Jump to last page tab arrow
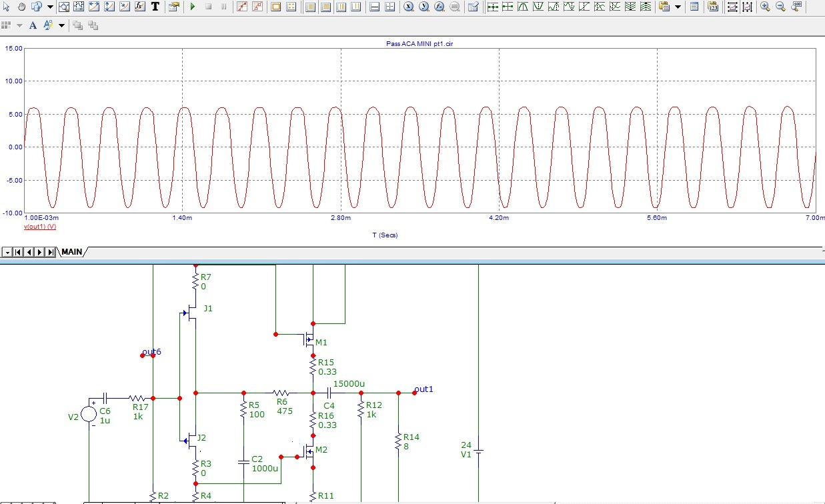The height and width of the screenshot is (504, 825). (50, 252)
